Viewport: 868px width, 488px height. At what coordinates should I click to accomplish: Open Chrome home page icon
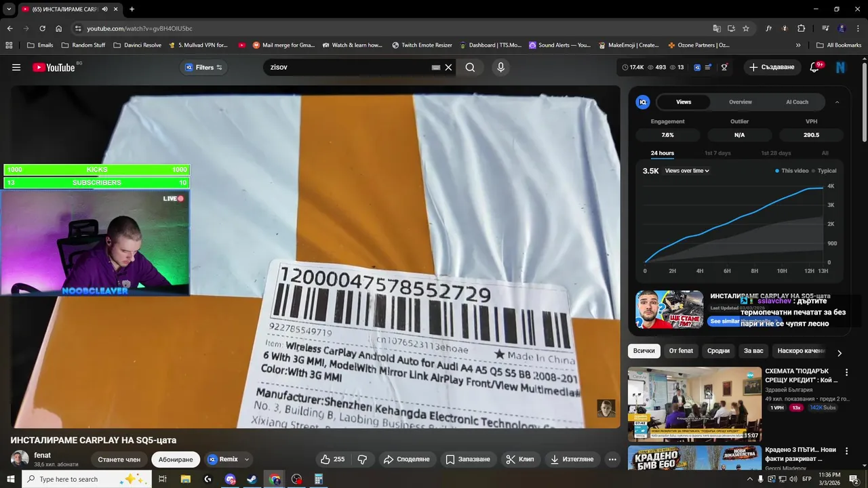(59, 28)
